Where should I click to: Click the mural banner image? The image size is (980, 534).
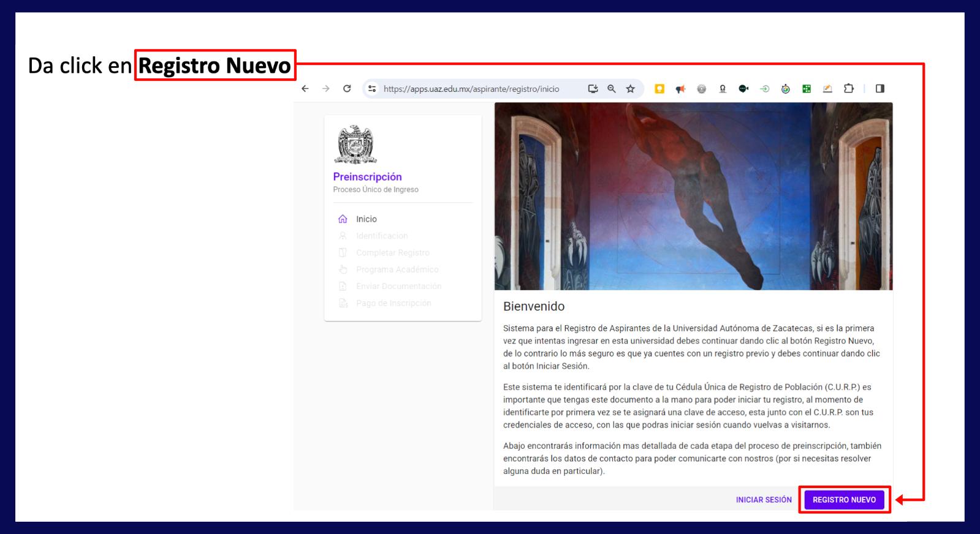(693, 196)
